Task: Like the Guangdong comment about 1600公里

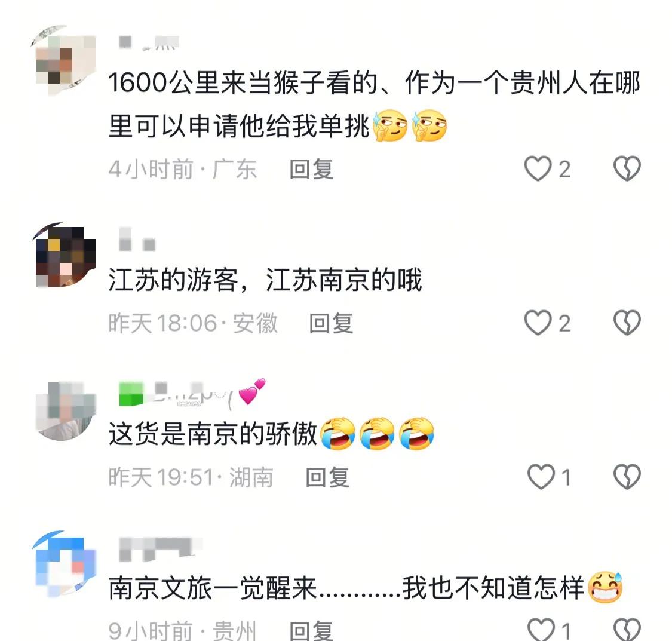Action: pyautogui.click(x=538, y=168)
